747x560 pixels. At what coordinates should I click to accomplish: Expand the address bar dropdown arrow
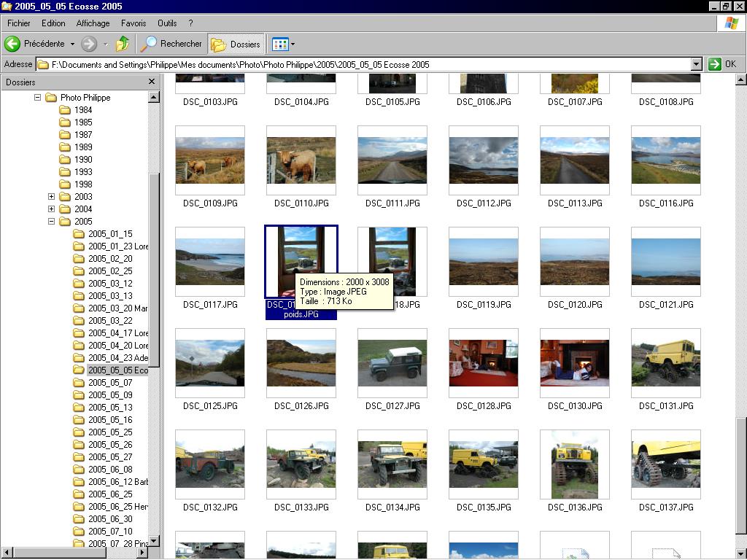pos(697,64)
